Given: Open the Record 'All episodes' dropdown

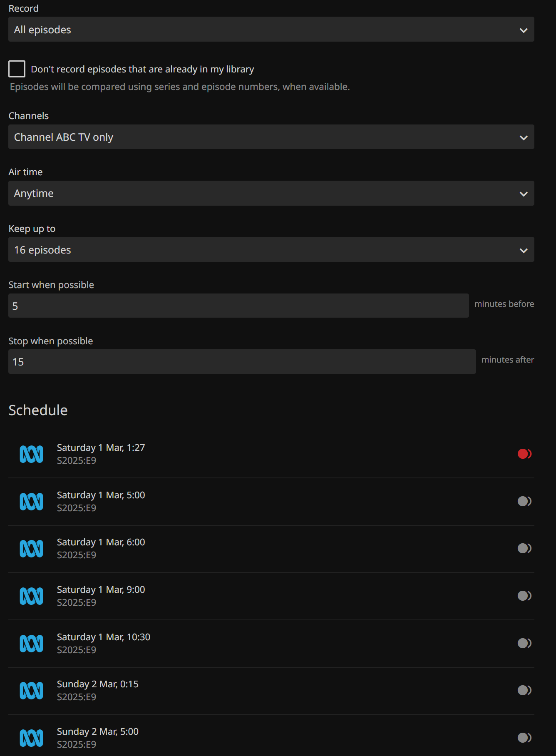Looking at the screenshot, I should point(271,30).
